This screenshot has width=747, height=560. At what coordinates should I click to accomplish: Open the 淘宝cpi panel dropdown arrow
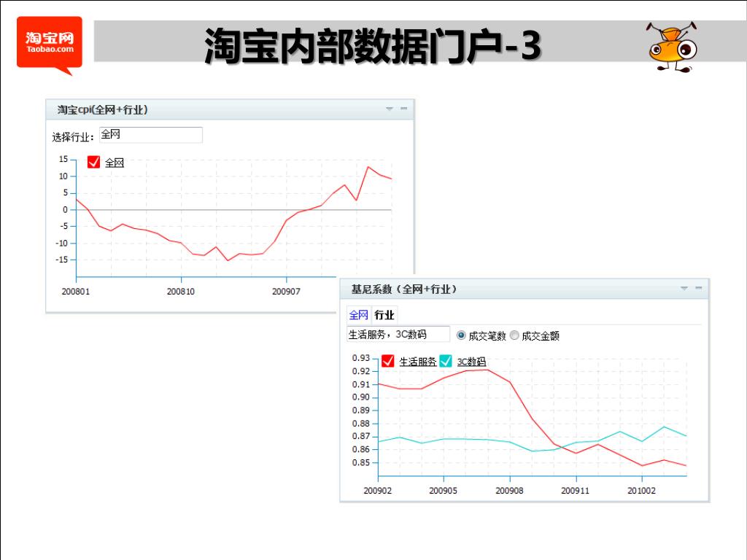pyautogui.click(x=390, y=109)
